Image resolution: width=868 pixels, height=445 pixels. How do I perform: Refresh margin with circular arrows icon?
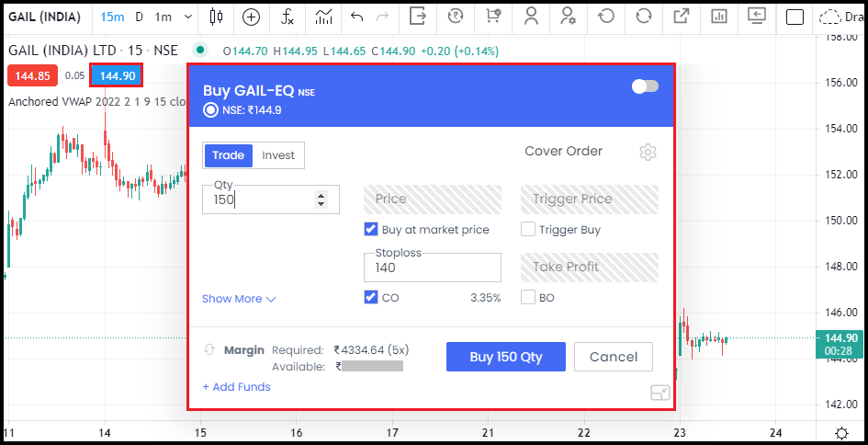209,350
